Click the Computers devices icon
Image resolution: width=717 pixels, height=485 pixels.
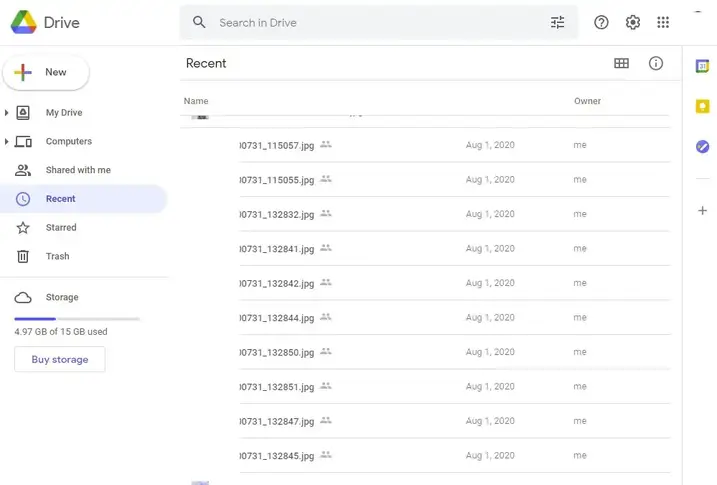[x=23, y=141]
